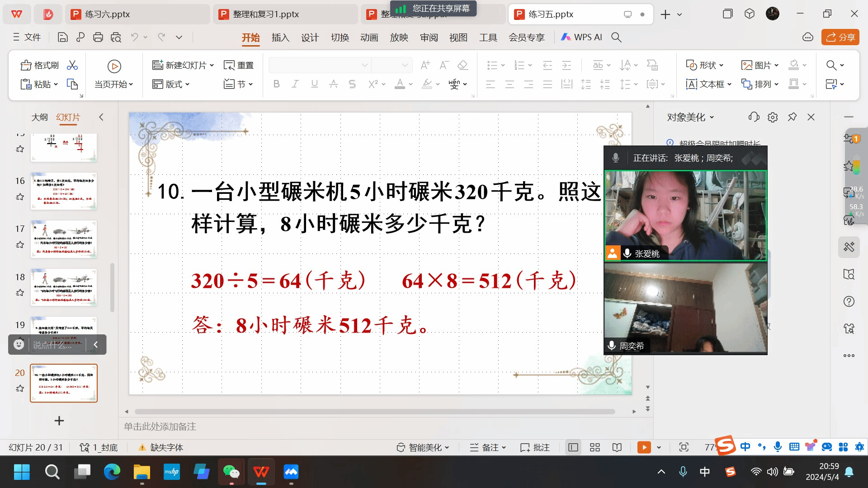Select slide 17 thumbnail
The image size is (868, 488).
[x=64, y=239]
